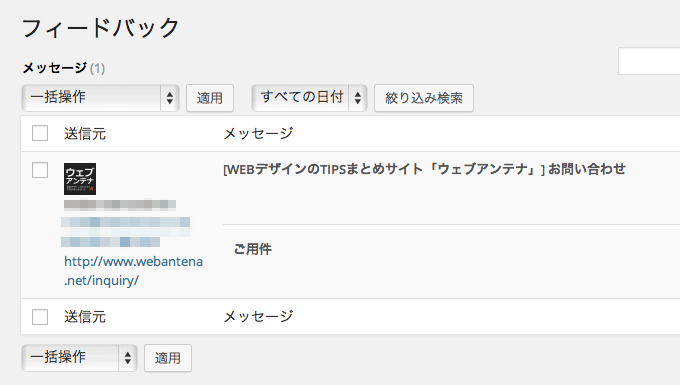Click the 送信元 footer column label

click(85, 317)
